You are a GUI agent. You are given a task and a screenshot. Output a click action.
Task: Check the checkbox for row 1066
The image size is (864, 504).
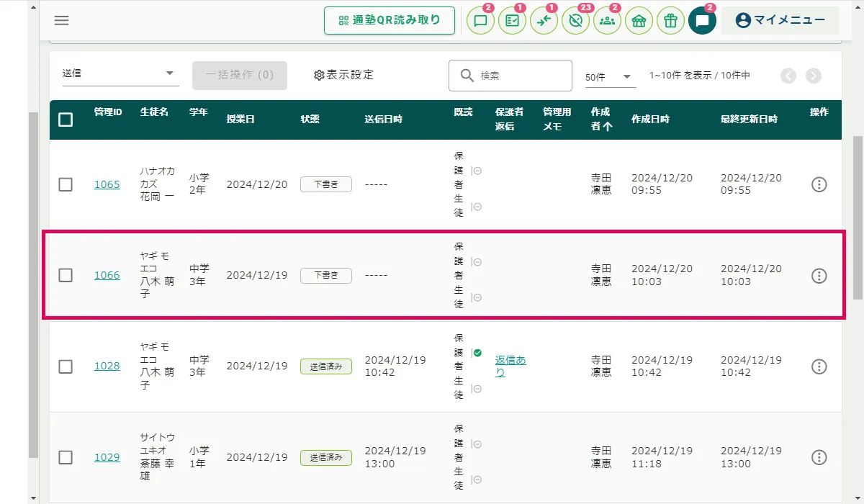point(66,275)
